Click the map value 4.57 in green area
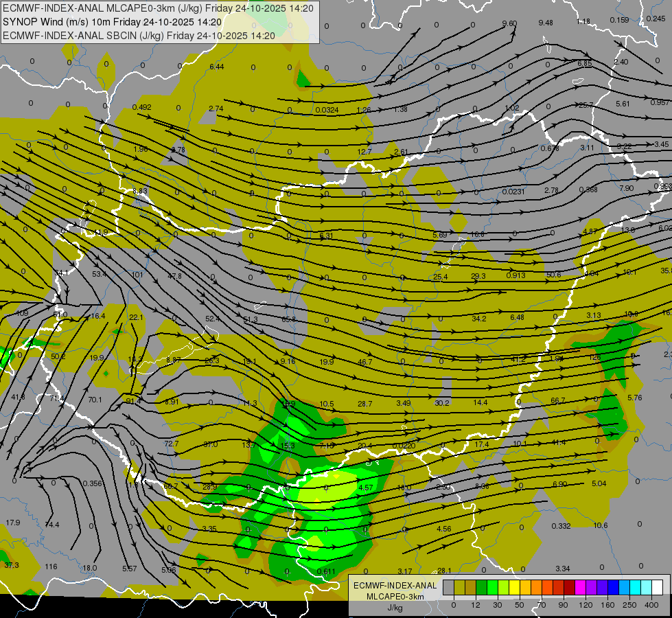 (x=366, y=488)
